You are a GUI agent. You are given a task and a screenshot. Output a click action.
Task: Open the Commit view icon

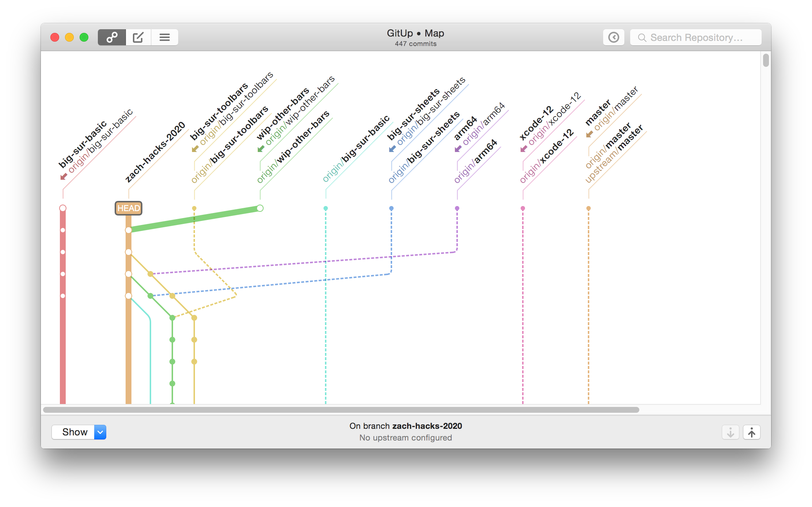[138, 37]
